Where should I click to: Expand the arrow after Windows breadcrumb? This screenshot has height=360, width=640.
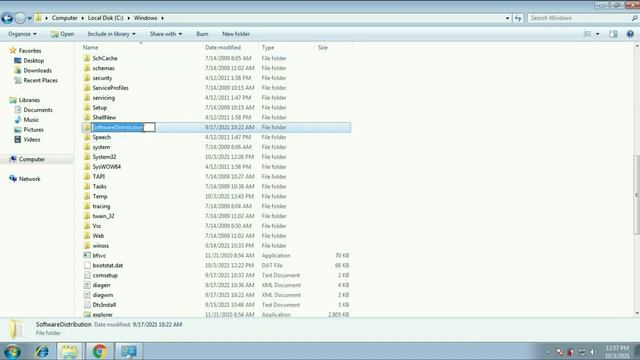(162, 18)
